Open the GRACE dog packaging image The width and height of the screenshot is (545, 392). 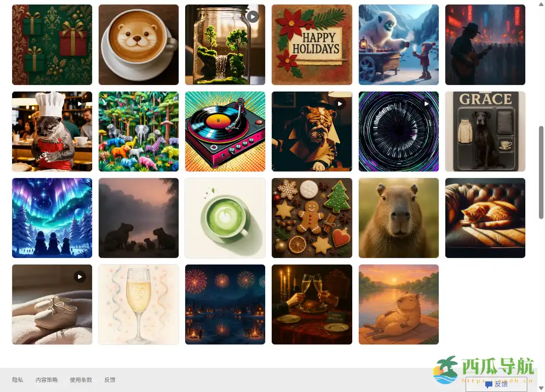tap(485, 132)
